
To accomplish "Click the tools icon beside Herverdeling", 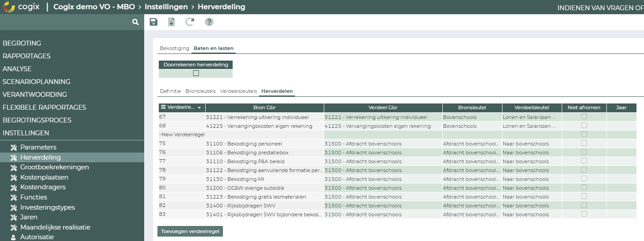I will click(x=13, y=157).
